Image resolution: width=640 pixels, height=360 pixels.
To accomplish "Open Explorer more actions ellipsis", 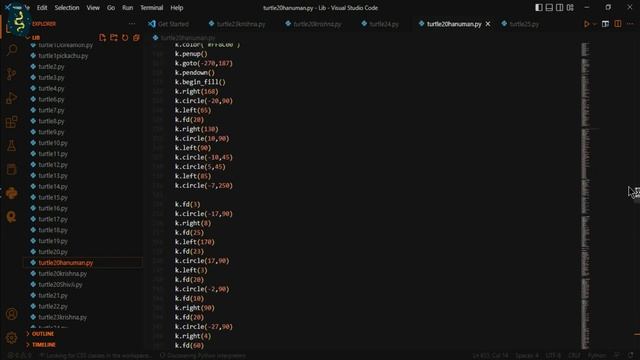I will point(132,24).
